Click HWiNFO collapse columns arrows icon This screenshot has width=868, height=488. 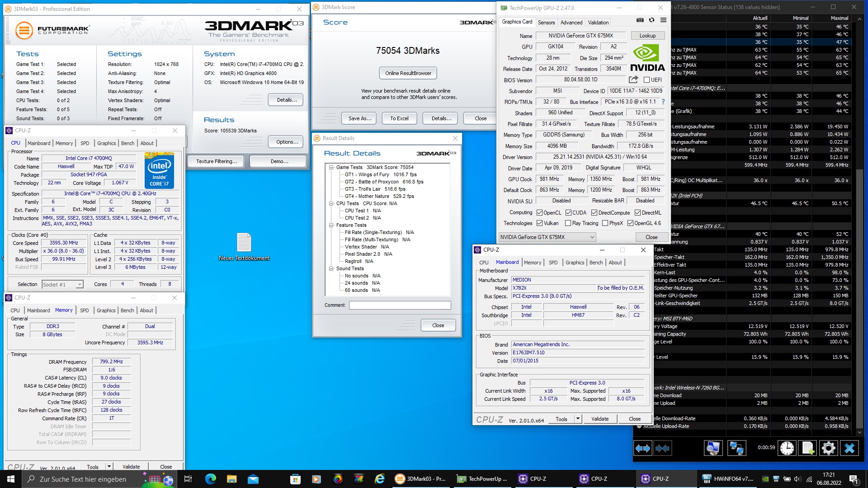[x=662, y=448]
